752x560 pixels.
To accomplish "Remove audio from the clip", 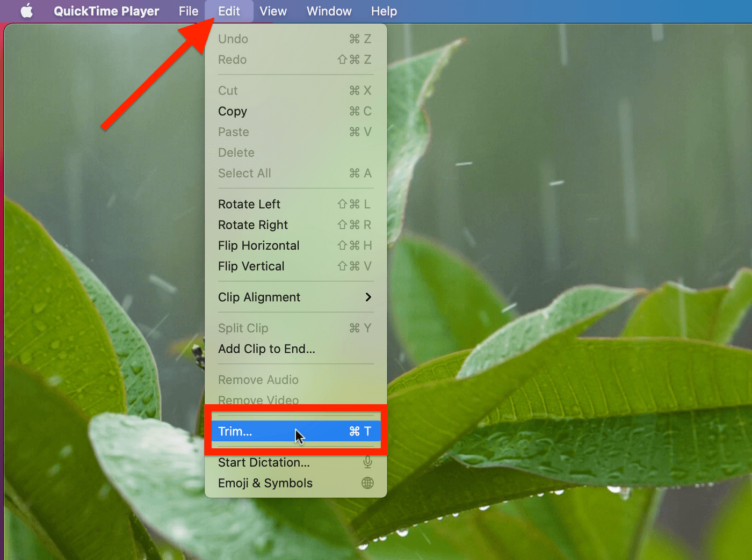I will [x=258, y=380].
